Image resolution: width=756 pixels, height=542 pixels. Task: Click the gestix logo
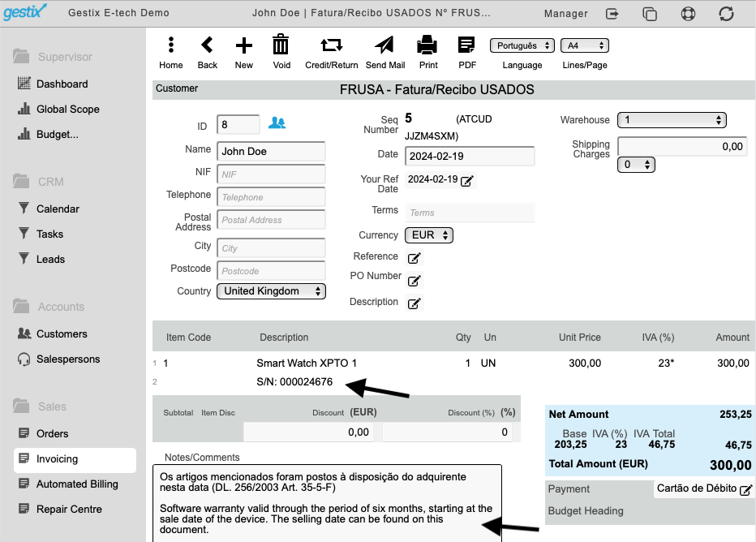[x=25, y=11]
